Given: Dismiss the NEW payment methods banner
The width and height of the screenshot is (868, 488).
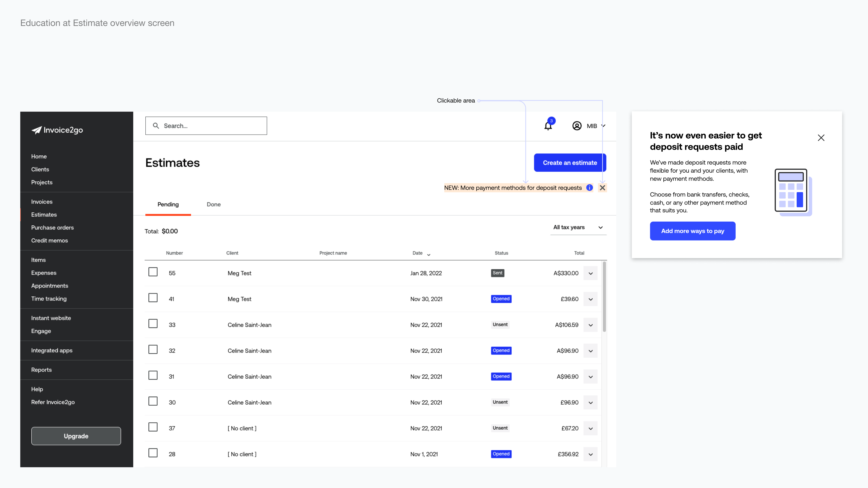Looking at the screenshot, I should coord(602,188).
